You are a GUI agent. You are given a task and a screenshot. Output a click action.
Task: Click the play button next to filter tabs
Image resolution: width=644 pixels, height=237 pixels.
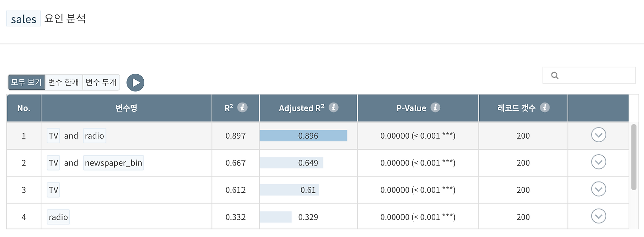coord(135,83)
